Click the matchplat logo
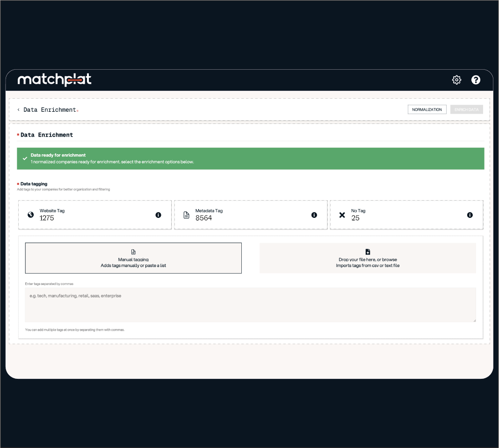The image size is (499, 448). (x=54, y=80)
